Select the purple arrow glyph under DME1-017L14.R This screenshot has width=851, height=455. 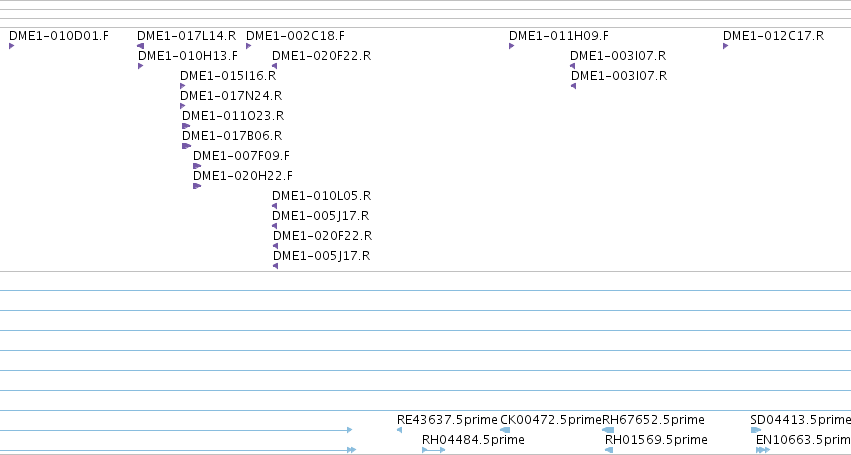[x=141, y=46]
